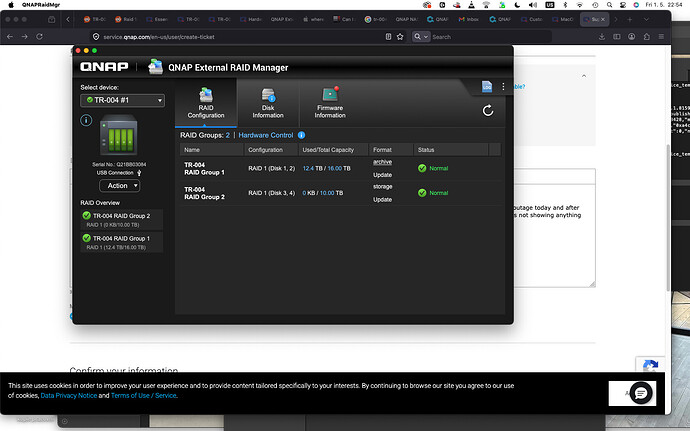Click the Configuration column header

[271, 150]
